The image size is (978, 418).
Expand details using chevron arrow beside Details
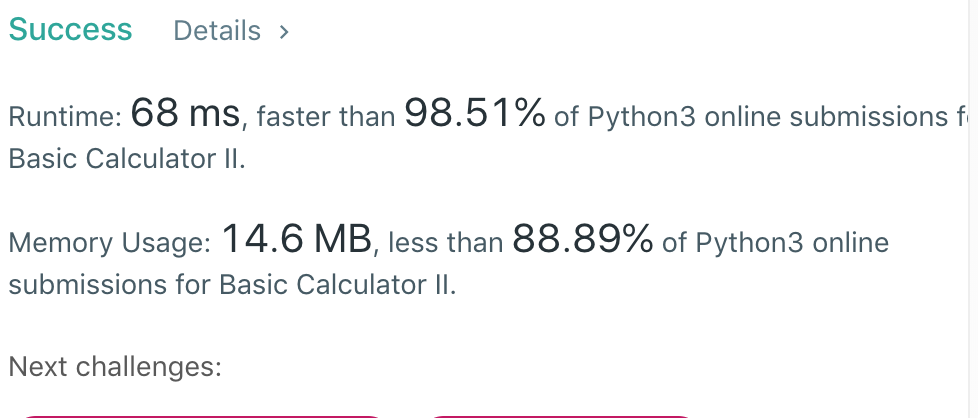[284, 32]
